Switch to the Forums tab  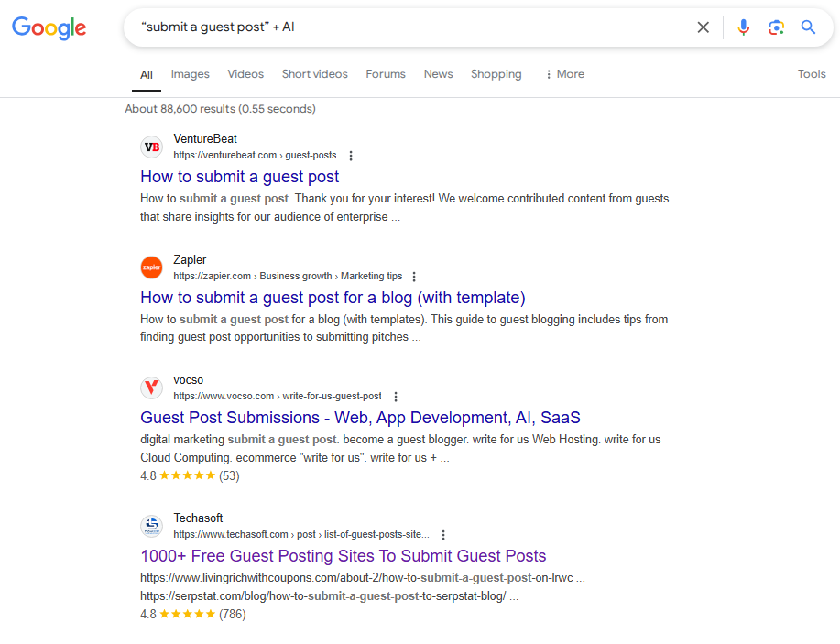[x=385, y=74]
